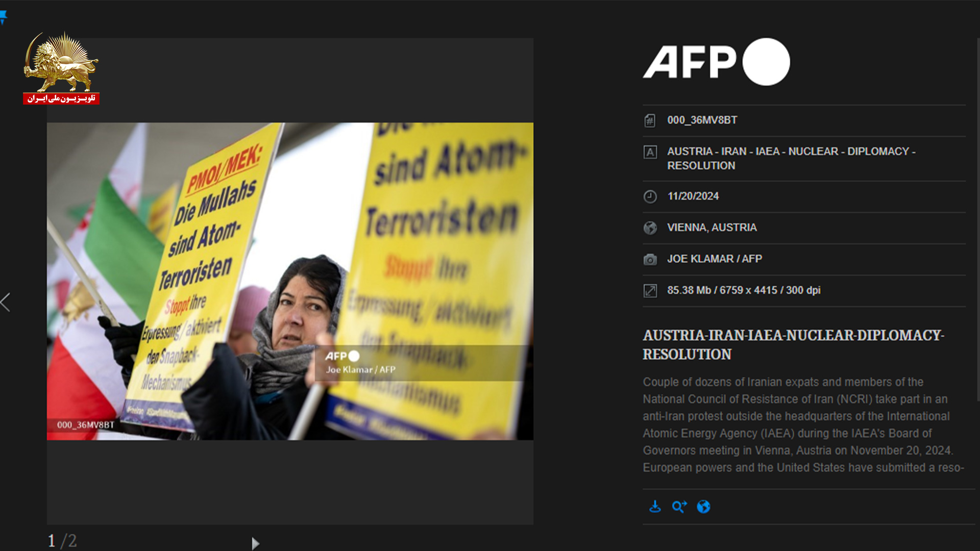Open the protest photo preview

290,281
